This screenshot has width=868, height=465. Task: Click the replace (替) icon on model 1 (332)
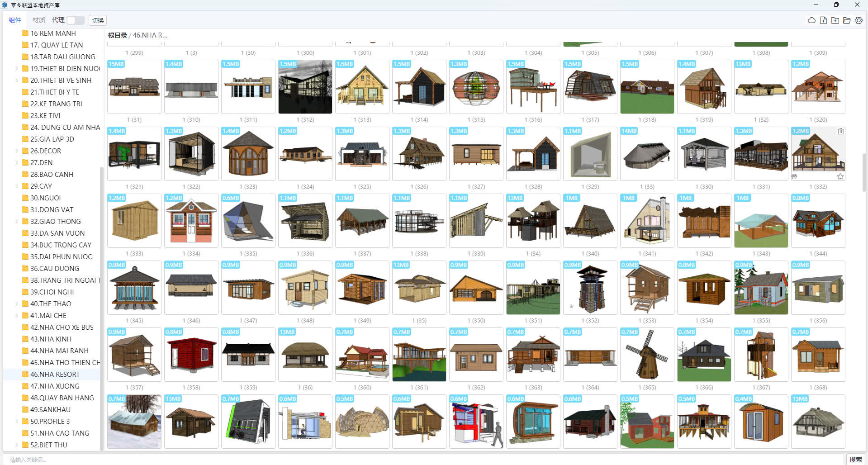tap(794, 176)
